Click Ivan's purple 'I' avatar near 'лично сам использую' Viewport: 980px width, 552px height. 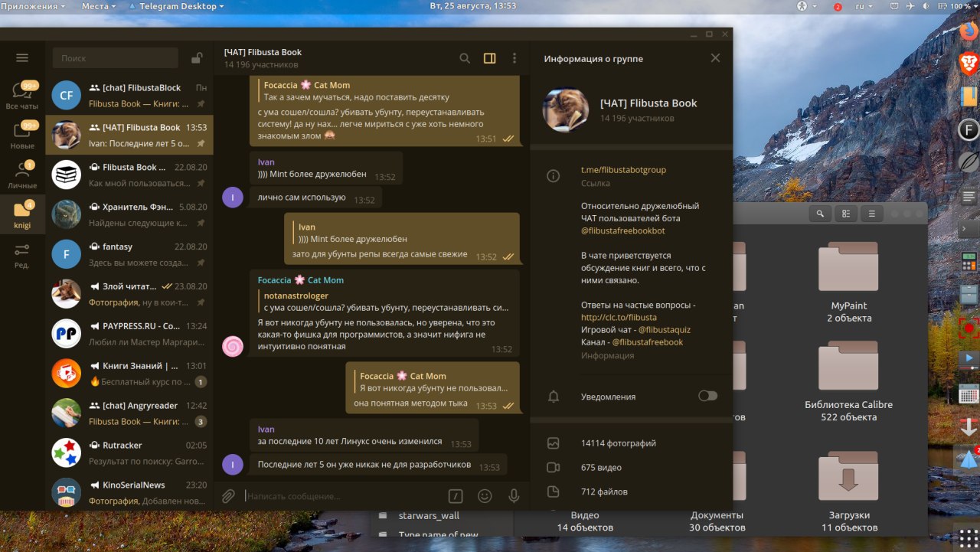point(233,198)
